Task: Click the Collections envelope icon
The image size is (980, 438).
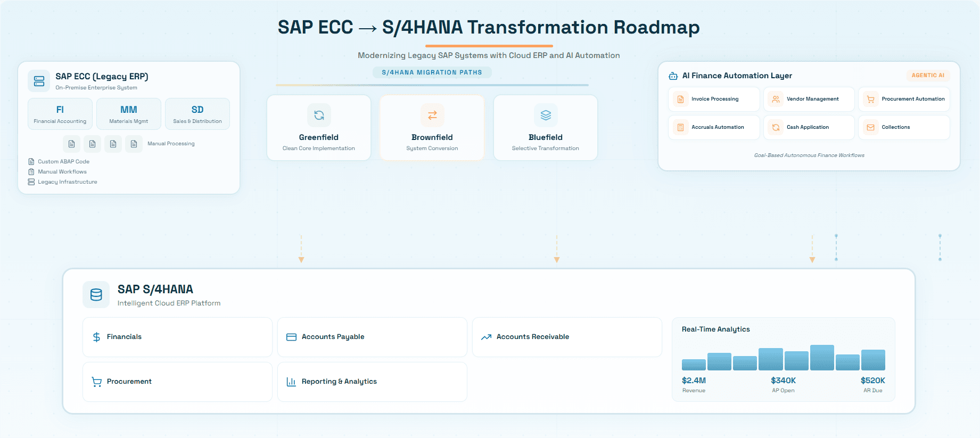Action: [x=870, y=127]
